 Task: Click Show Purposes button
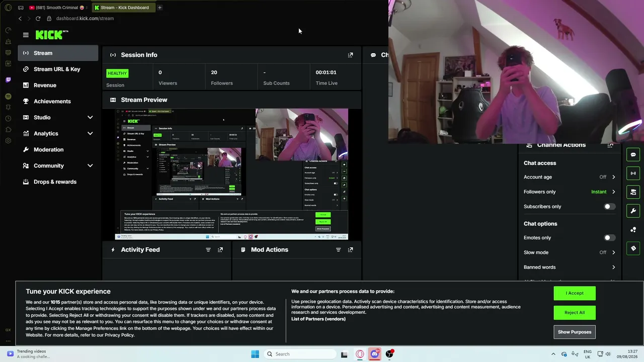pos(575,332)
